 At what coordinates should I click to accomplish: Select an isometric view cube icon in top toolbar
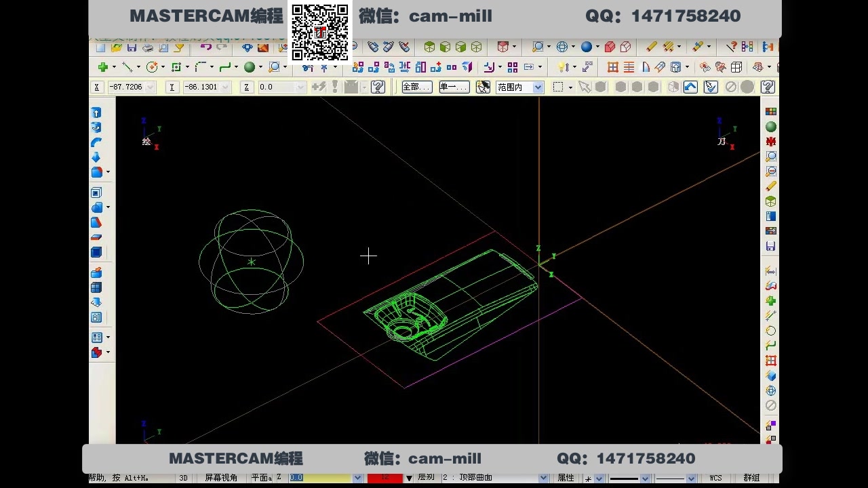pyautogui.click(x=477, y=47)
